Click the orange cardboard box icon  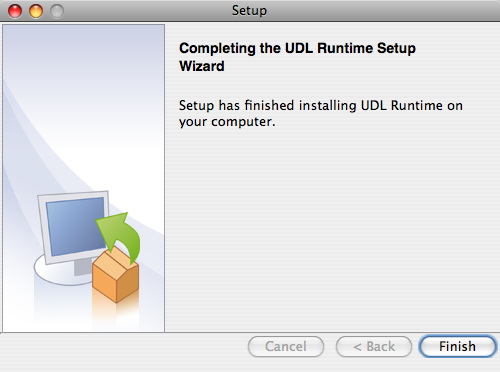pos(116,275)
